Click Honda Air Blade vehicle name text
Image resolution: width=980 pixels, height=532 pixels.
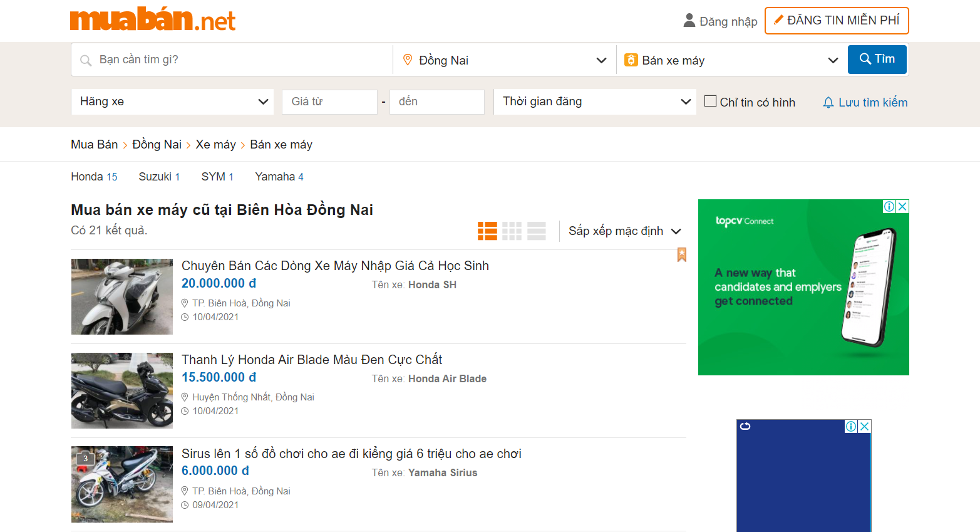tap(447, 378)
